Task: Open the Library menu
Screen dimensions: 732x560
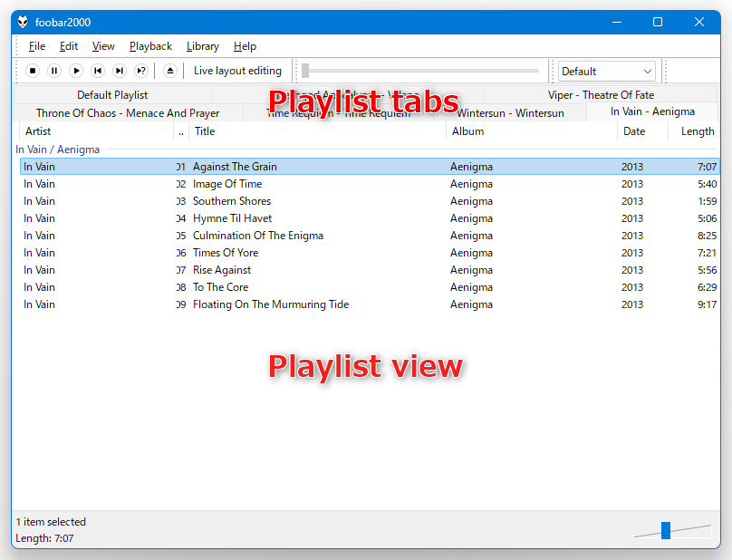Action: [203, 46]
